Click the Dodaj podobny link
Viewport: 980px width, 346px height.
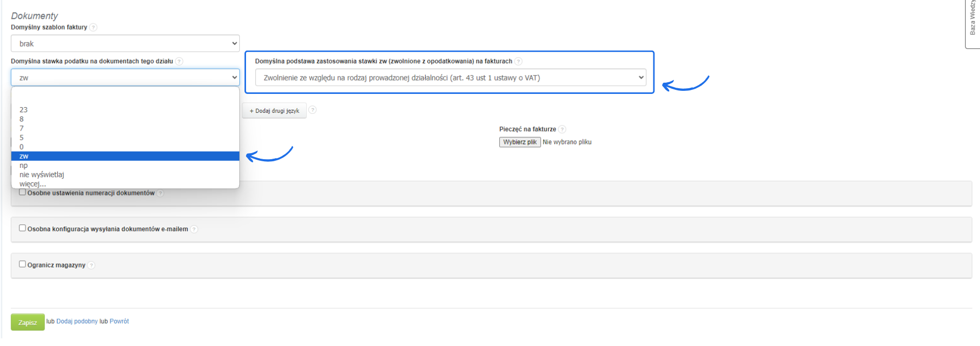tap(77, 322)
